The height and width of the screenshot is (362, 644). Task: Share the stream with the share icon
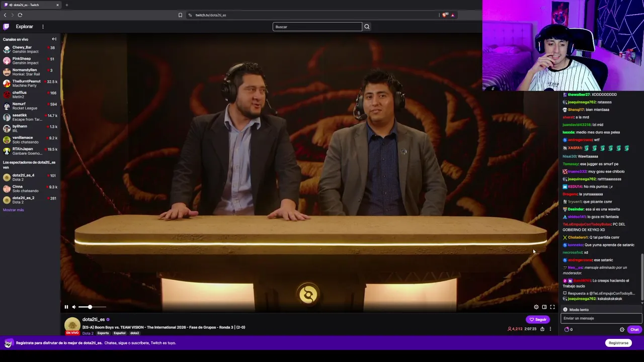[542, 329]
